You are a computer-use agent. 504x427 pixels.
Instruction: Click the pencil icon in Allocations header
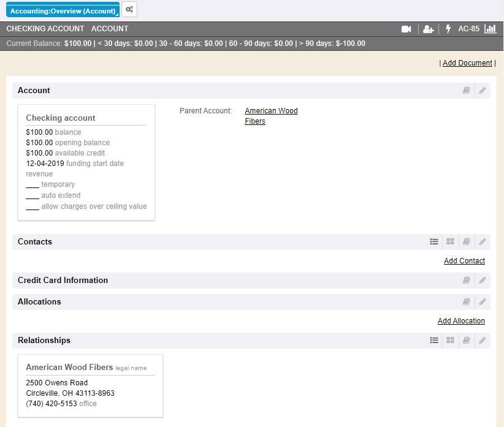click(x=483, y=302)
